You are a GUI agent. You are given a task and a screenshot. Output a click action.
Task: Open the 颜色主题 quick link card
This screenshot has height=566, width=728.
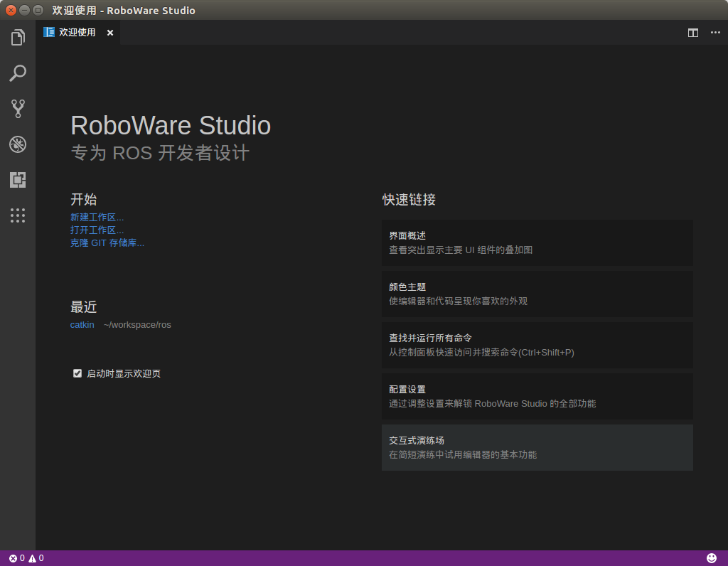[x=537, y=294]
